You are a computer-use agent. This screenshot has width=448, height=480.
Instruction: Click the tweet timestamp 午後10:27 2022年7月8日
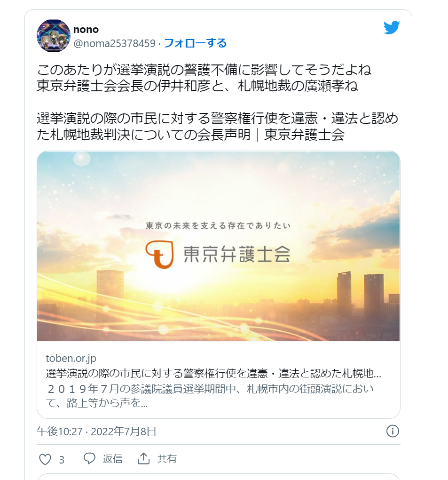click(97, 432)
